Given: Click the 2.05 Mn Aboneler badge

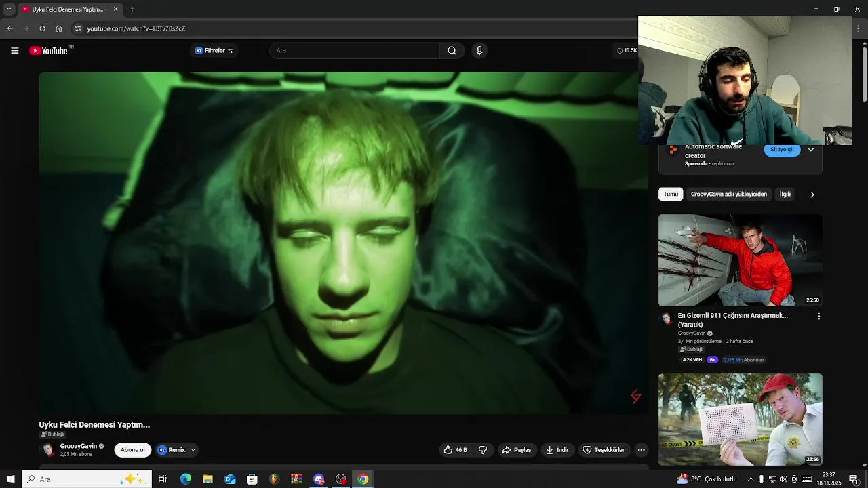Looking at the screenshot, I should click(x=743, y=360).
